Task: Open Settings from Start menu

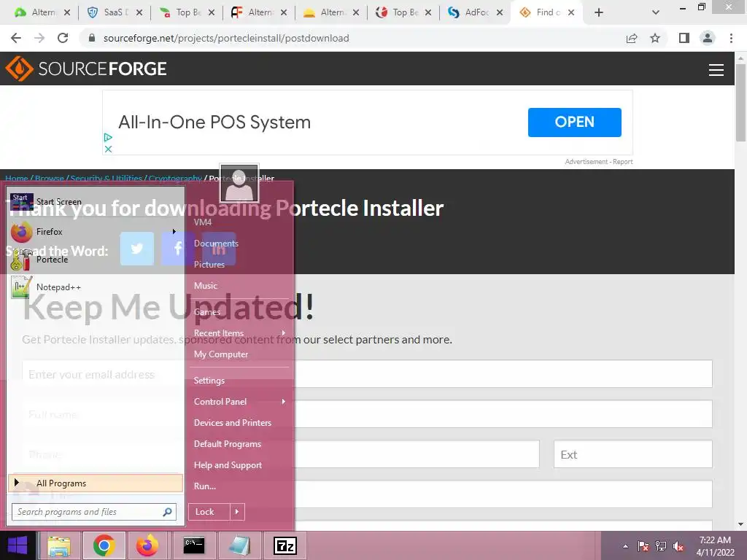Action: [x=209, y=381]
